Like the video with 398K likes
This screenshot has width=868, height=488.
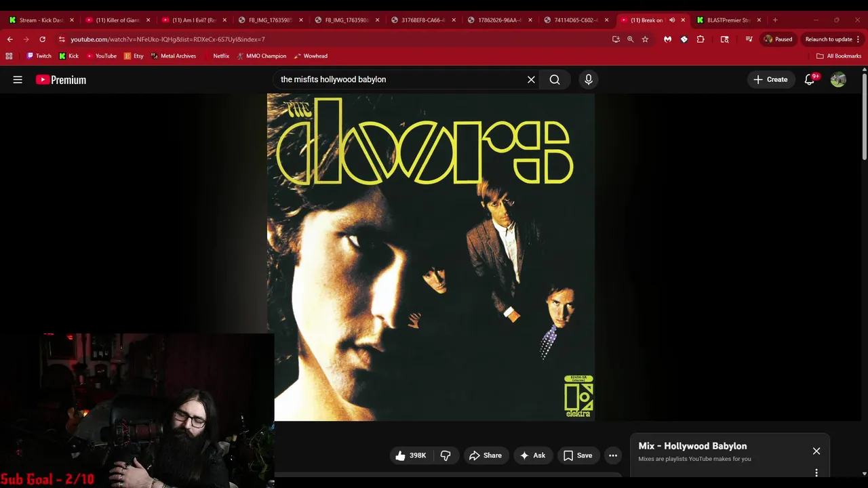pyautogui.click(x=411, y=455)
